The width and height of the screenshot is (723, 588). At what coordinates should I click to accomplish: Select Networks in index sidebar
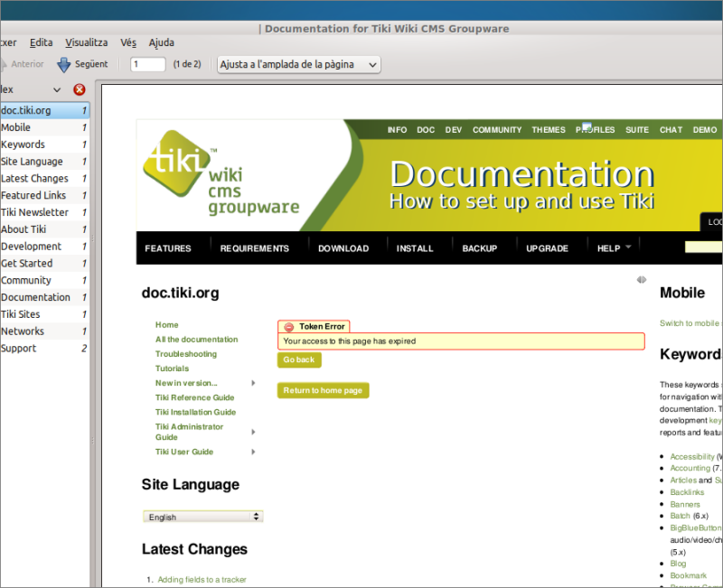pyautogui.click(x=44, y=331)
